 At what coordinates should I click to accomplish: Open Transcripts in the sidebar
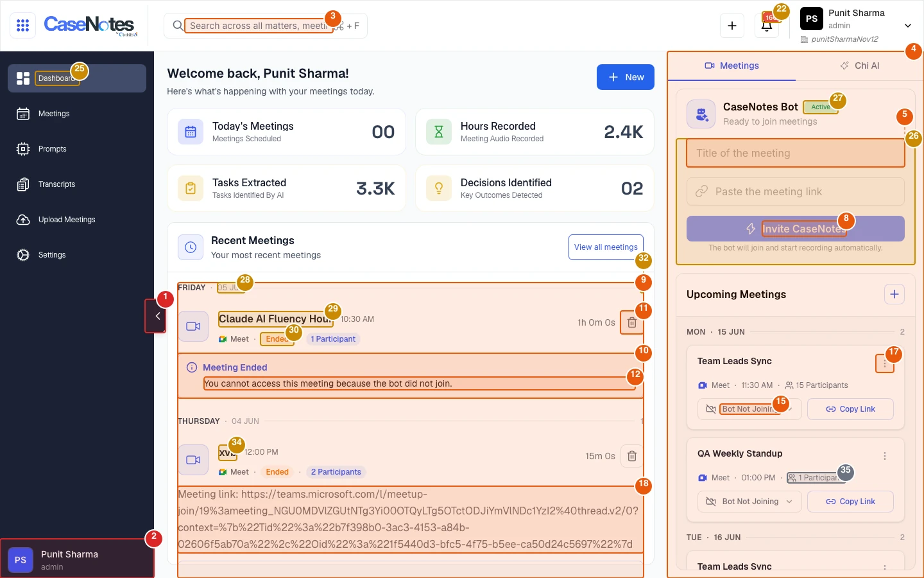coord(77,184)
